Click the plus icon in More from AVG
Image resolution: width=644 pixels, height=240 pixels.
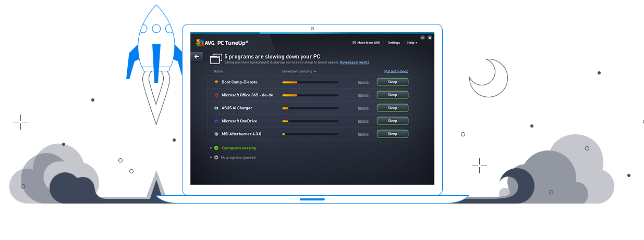[354, 43]
